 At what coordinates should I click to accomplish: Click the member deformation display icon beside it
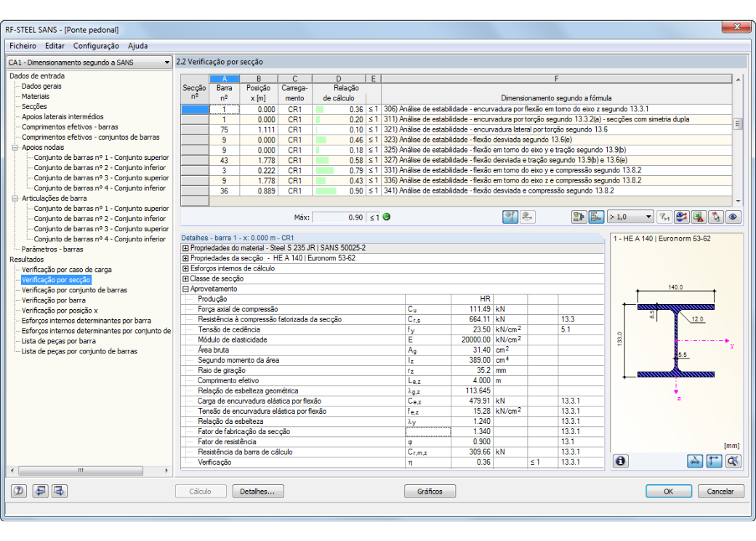pos(528,217)
